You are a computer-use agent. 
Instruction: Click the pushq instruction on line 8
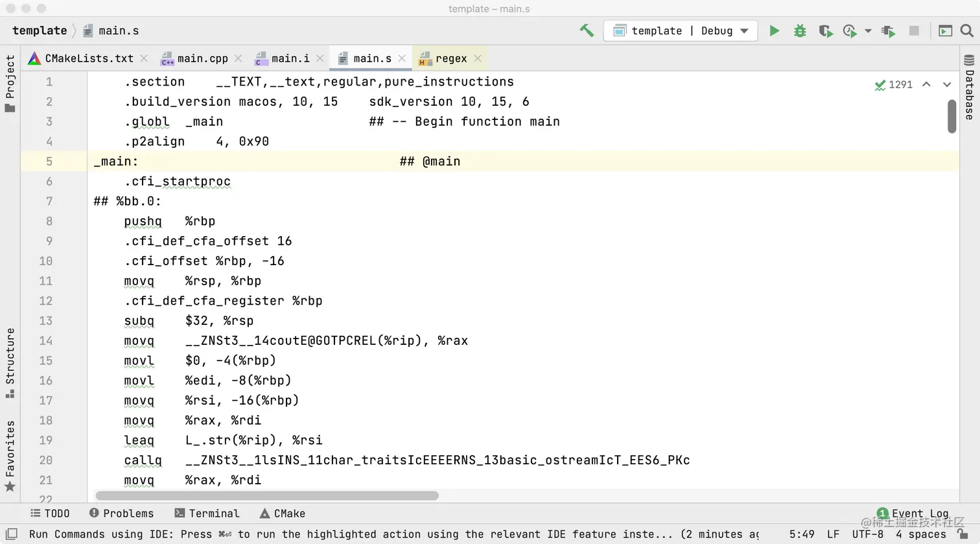pos(143,221)
